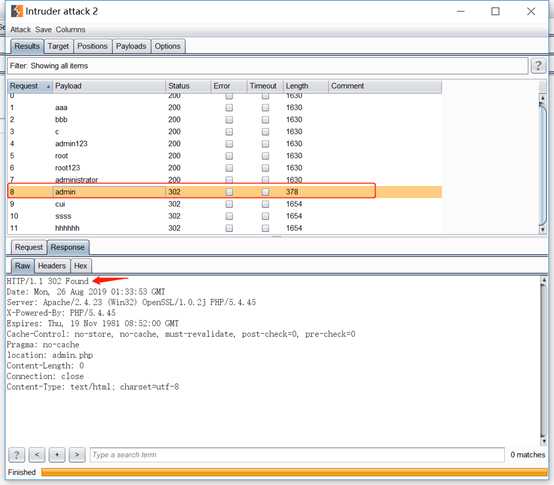This screenshot has width=554, height=485.
Task: Click the filter help question mark icon
Action: point(538,66)
